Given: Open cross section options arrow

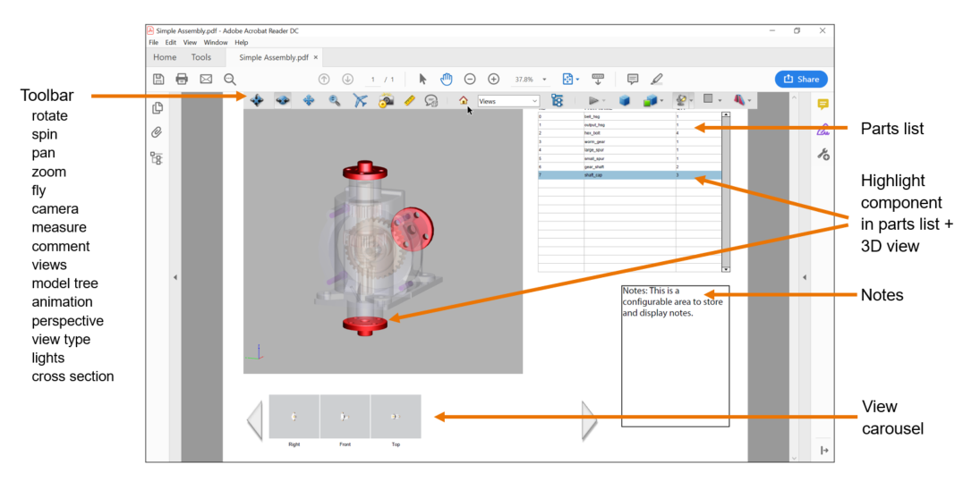Looking at the screenshot, I should 749,101.
